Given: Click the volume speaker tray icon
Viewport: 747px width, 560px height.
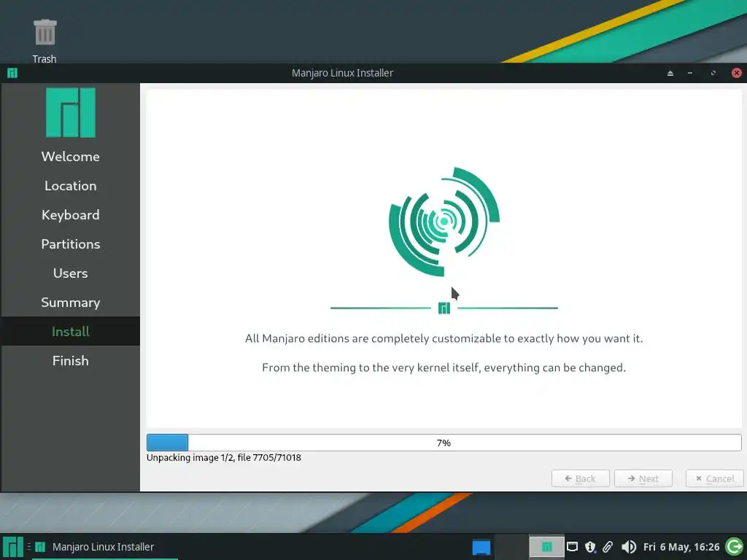Looking at the screenshot, I should point(629,547).
